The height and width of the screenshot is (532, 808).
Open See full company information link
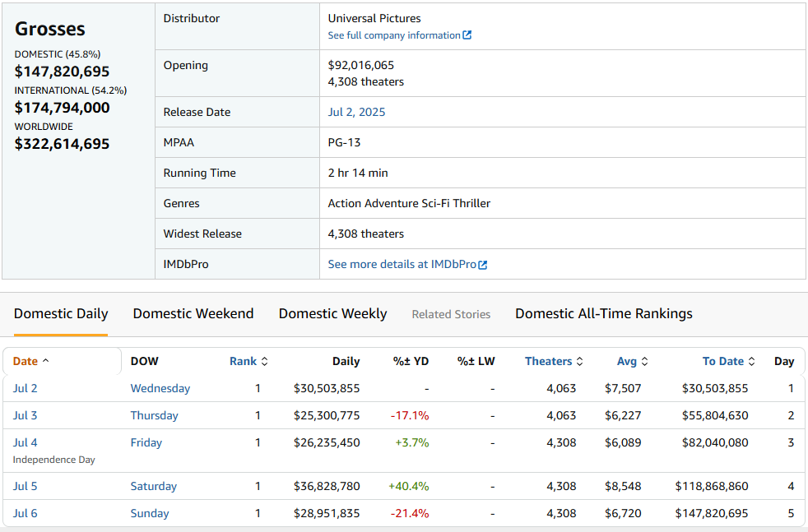click(x=394, y=35)
